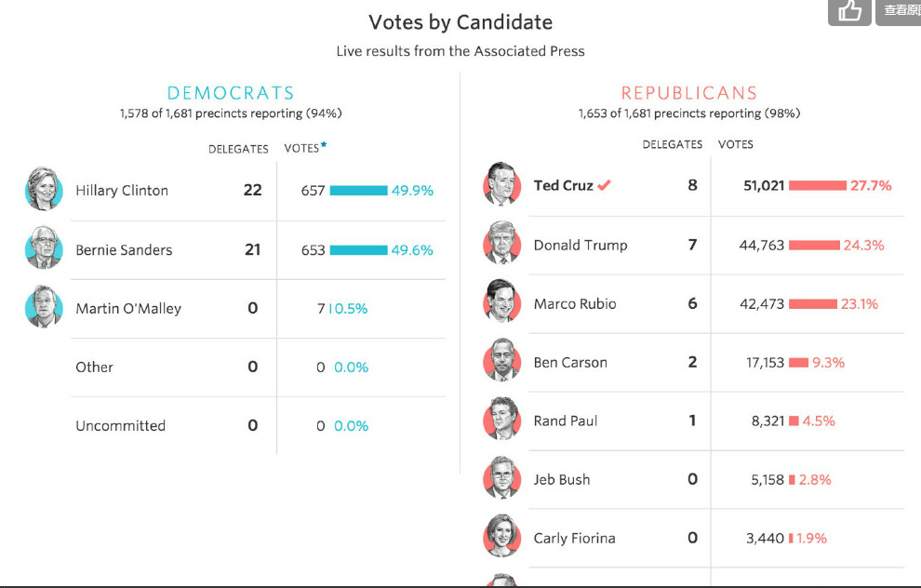Image resolution: width=921 pixels, height=588 pixels.
Task: Click the blue asterisk next to Democrats' VOTES
Action: point(324,145)
